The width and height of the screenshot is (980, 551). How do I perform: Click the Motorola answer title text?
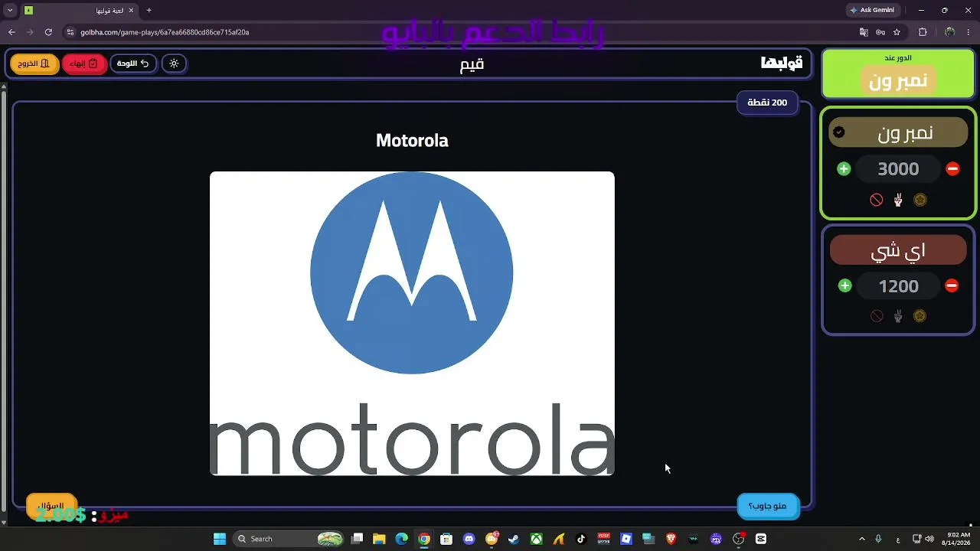pyautogui.click(x=412, y=140)
